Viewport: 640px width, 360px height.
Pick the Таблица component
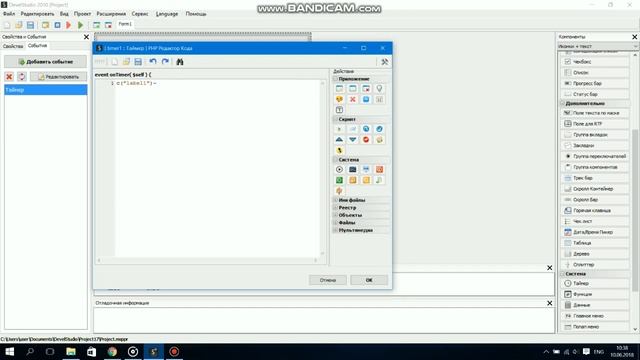pyautogui.click(x=595, y=243)
